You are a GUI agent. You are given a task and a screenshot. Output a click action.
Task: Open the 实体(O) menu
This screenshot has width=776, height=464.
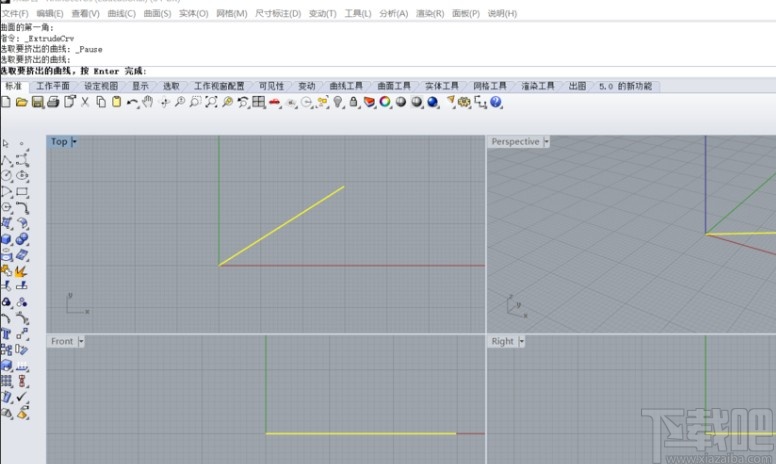click(x=194, y=13)
